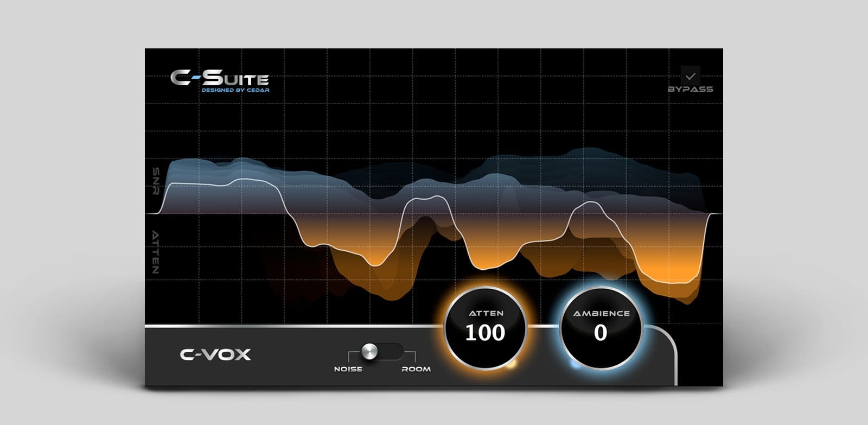Image resolution: width=868 pixels, height=425 pixels.
Task: Click the ATTEN axis label on graph
Action: click(156, 252)
